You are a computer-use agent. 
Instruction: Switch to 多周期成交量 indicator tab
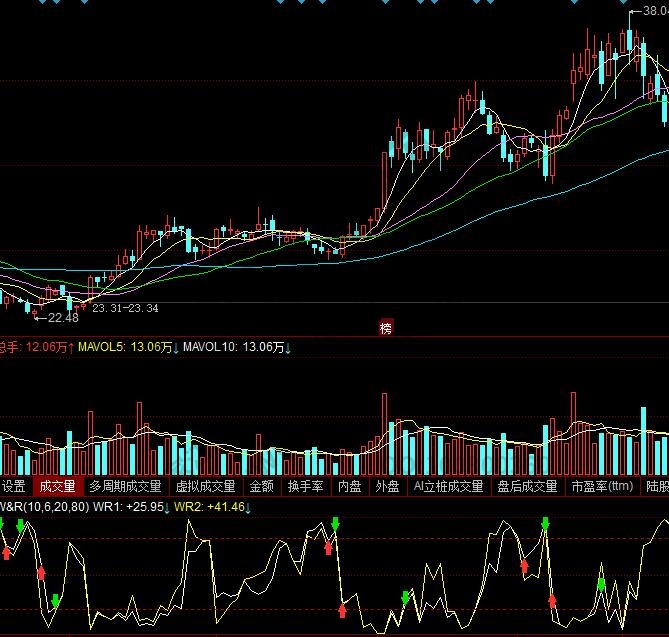(125, 487)
